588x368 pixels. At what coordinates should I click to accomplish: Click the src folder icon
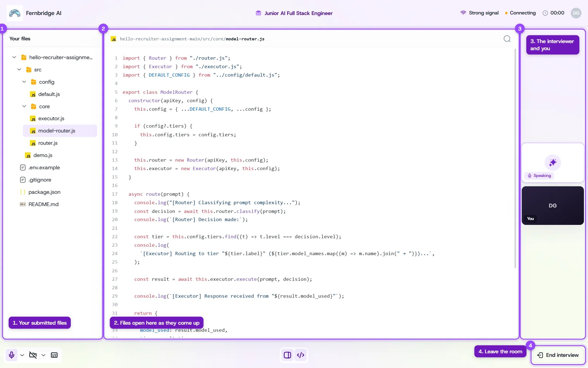(29, 70)
